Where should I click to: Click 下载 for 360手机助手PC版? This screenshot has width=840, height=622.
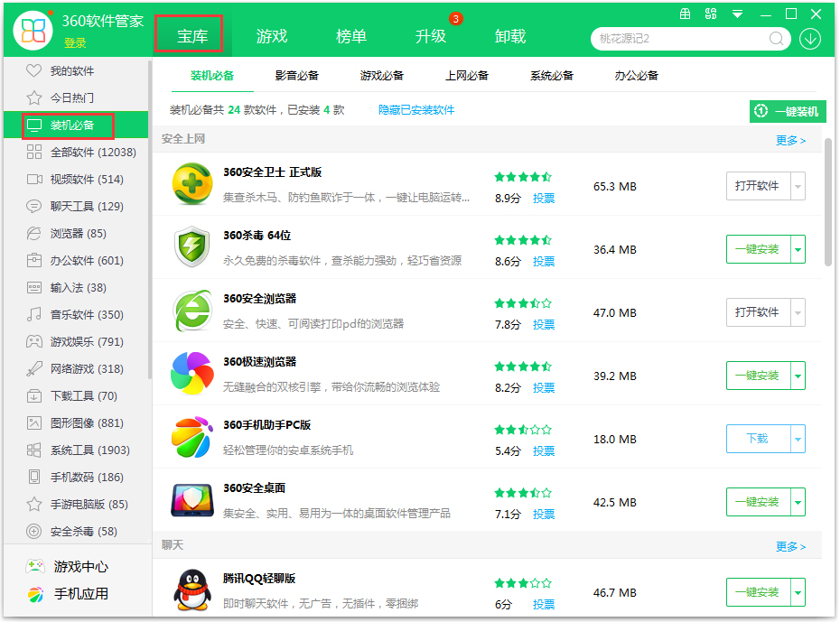758,439
